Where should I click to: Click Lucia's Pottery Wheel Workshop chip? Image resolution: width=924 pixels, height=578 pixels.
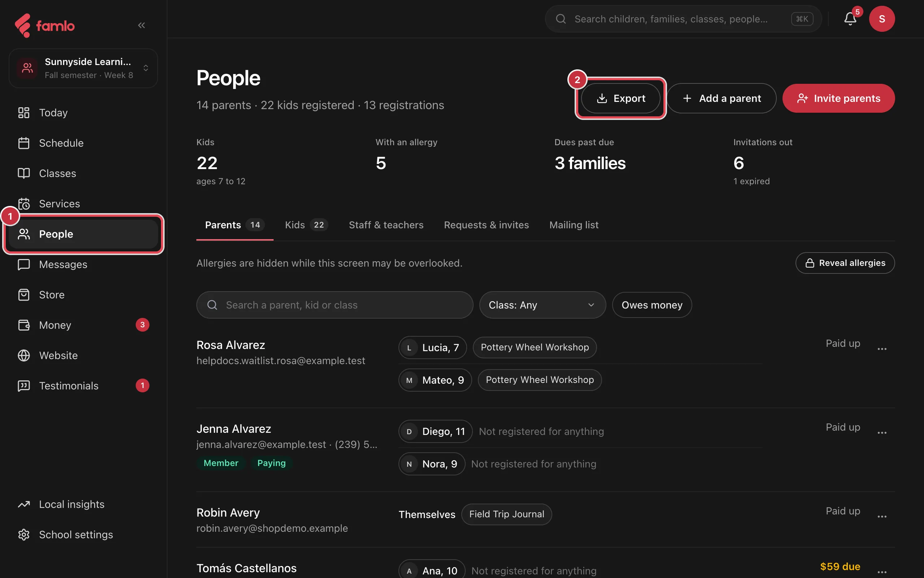click(x=535, y=347)
